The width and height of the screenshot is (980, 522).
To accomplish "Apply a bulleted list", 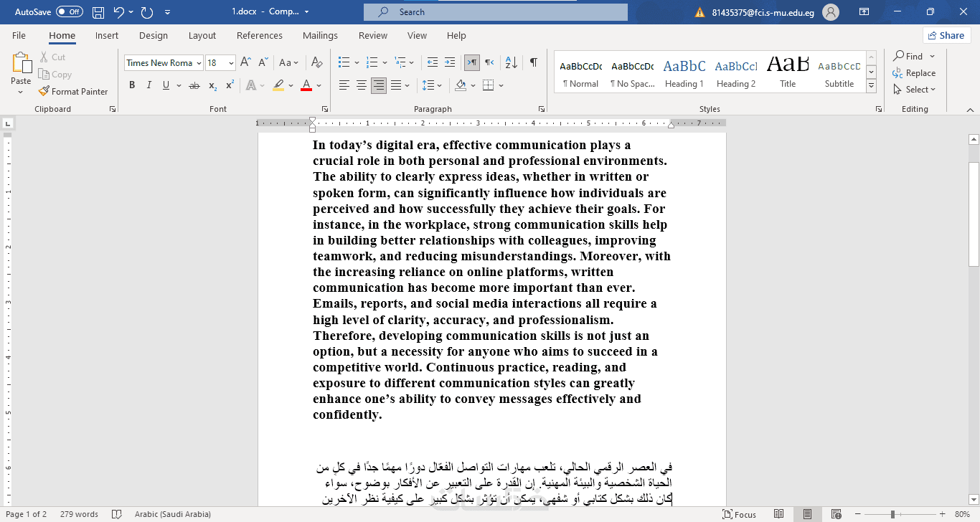I will (344, 63).
